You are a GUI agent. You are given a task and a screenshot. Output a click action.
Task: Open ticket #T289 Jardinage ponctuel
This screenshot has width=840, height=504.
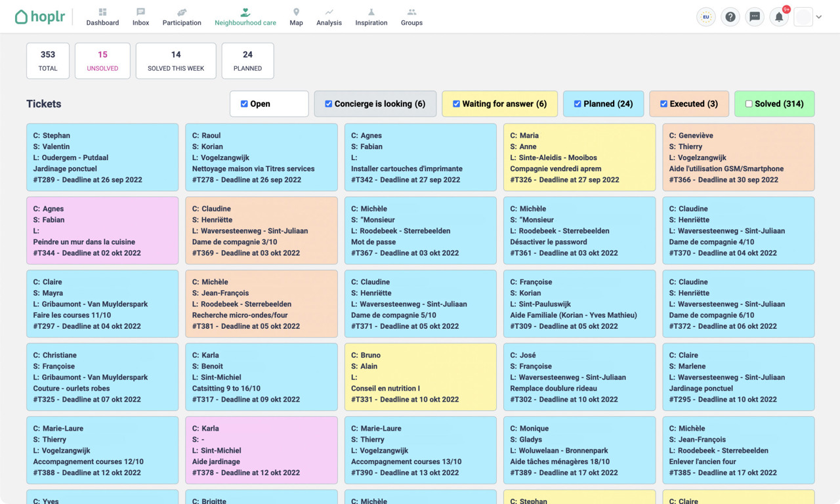102,157
